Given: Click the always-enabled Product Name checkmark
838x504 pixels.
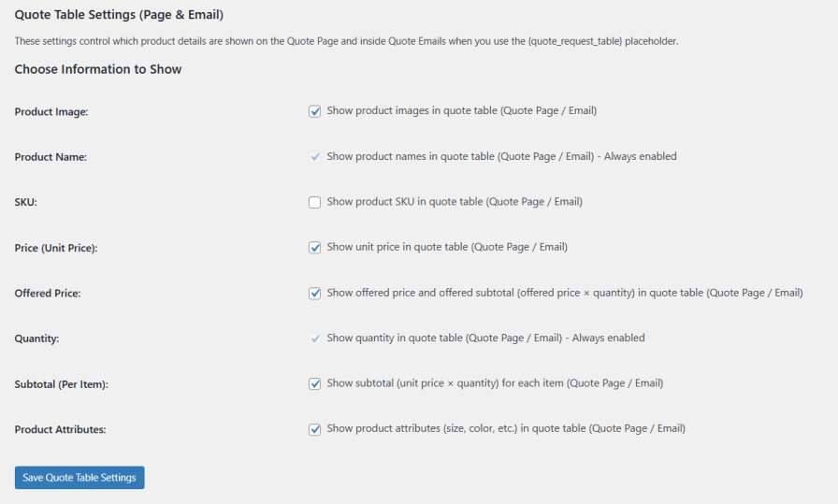Looking at the screenshot, I should click(315, 157).
